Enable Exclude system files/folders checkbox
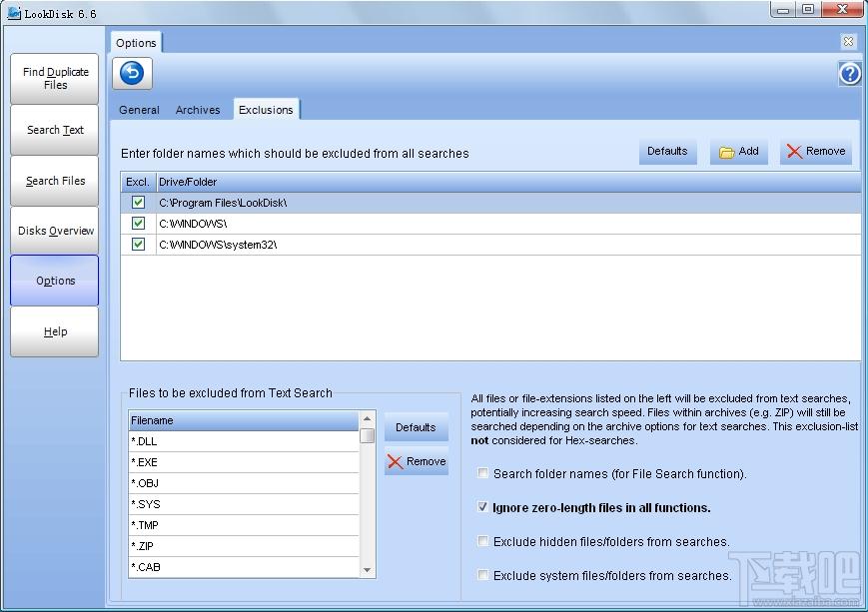 coord(482,575)
